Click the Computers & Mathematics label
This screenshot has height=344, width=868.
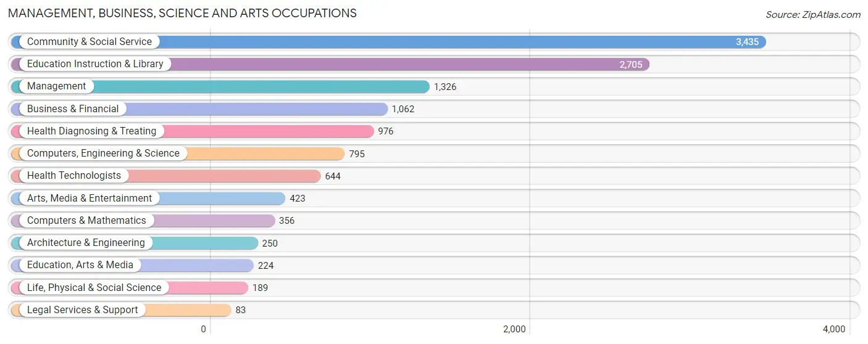tap(86, 221)
